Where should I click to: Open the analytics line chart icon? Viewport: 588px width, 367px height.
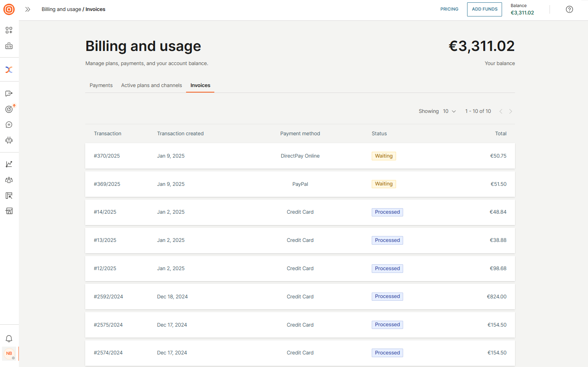pos(9,164)
